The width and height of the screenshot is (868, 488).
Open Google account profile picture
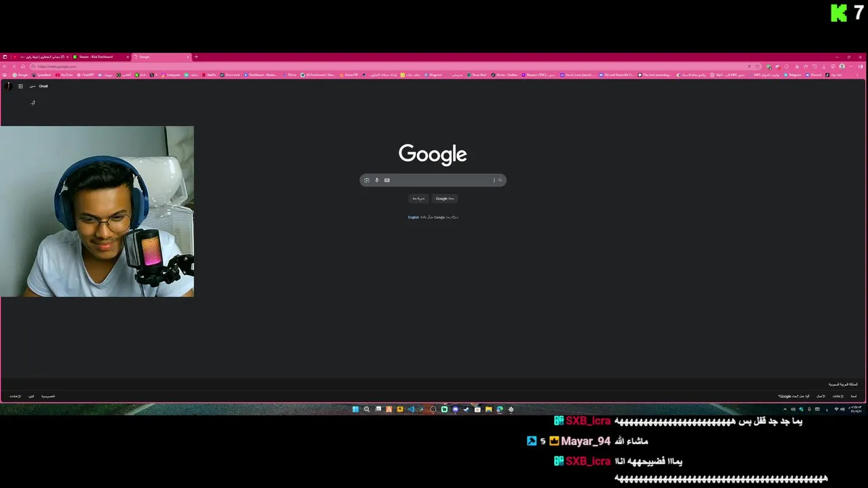[8, 86]
